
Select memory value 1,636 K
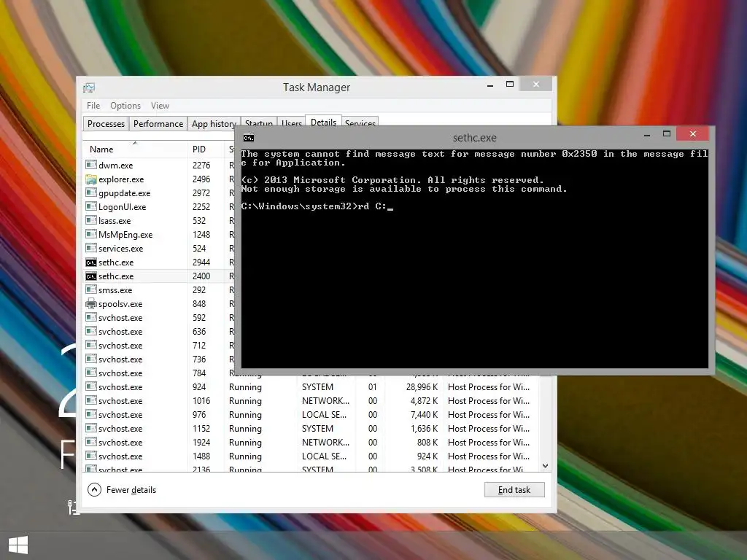click(424, 428)
